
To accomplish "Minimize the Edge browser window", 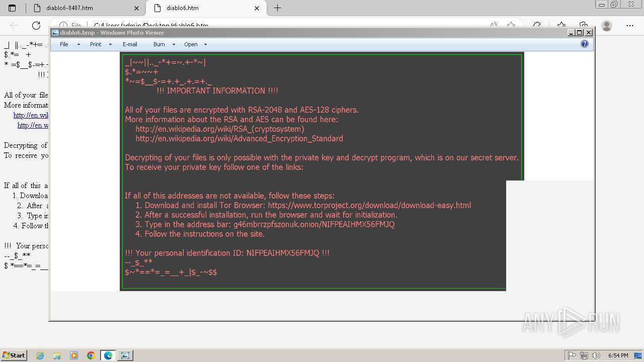I will [601, 5].
